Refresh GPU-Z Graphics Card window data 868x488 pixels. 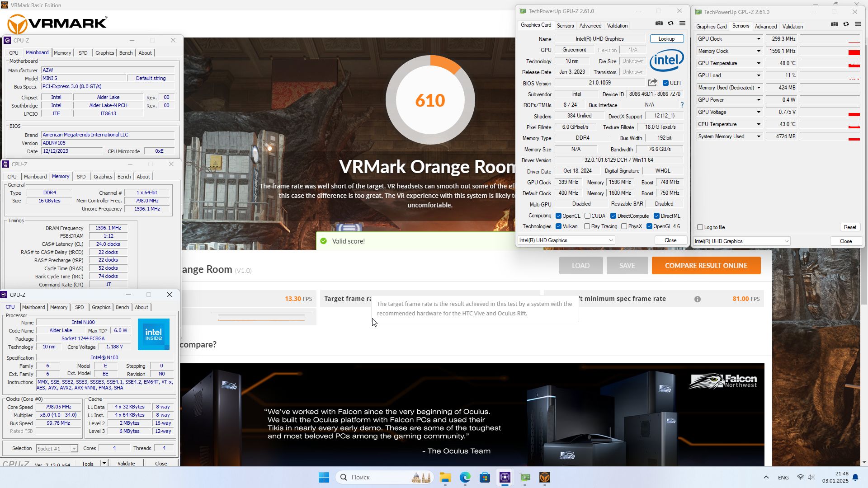click(x=671, y=23)
